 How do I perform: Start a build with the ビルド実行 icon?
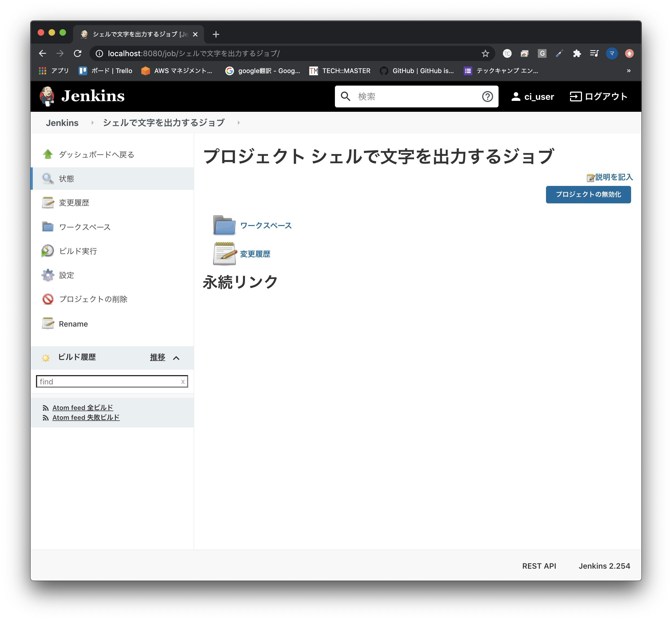click(x=48, y=251)
